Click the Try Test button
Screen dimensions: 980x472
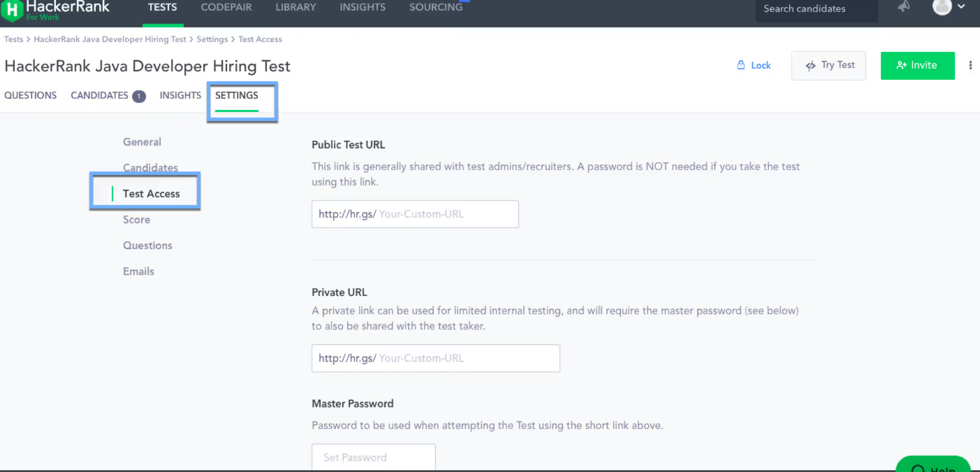pyautogui.click(x=828, y=66)
